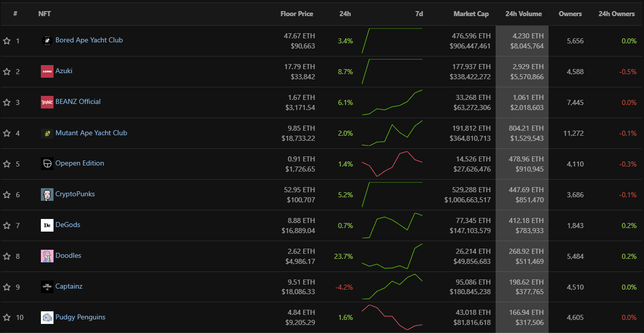Open the Opepen Edition link
Viewport: 644px width, 333px height.
point(80,163)
